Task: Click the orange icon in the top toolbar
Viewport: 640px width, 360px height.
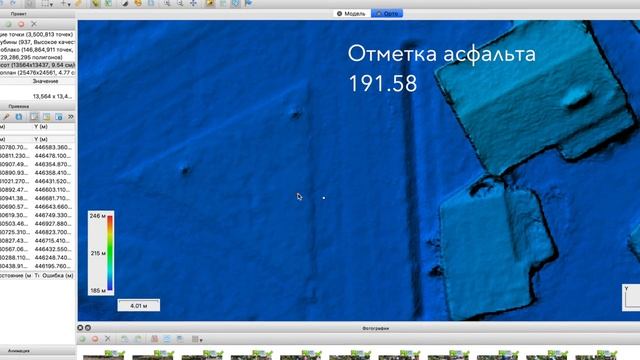Action: [138, 3]
